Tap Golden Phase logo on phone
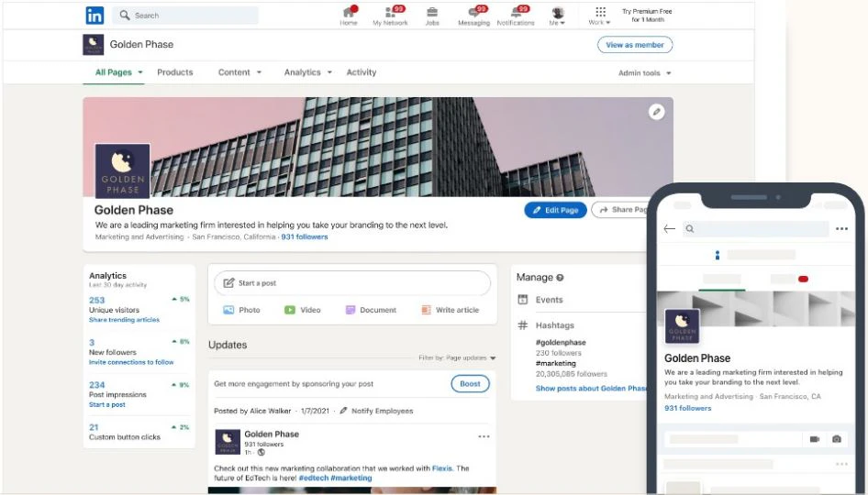The height and width of the screenshot is (495, 868). [x=682, y=326]
